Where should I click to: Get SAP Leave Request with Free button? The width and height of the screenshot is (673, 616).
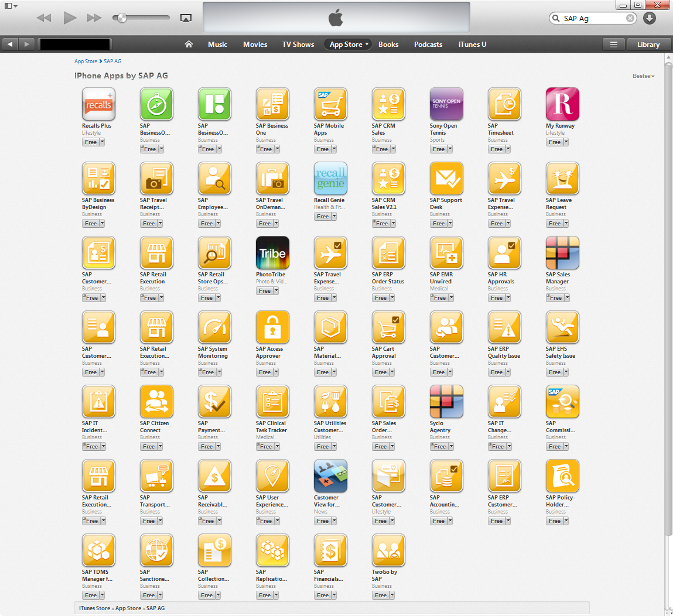pyautogui.click(x=554, y=224)
